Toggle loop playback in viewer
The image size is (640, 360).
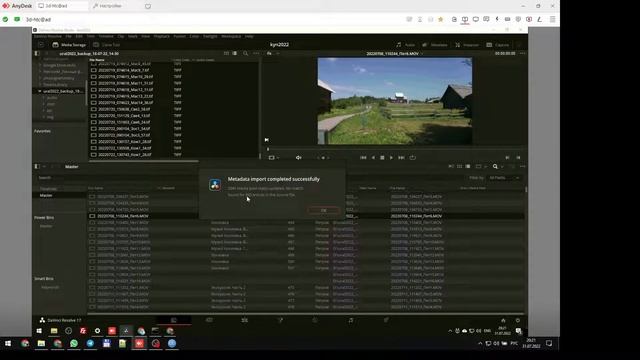coord(413,158)
